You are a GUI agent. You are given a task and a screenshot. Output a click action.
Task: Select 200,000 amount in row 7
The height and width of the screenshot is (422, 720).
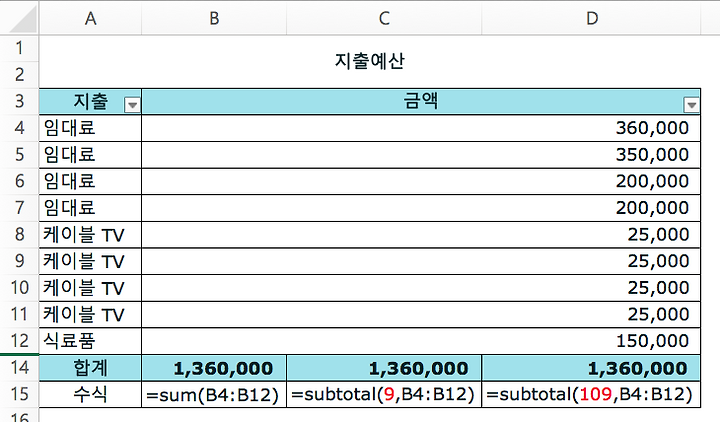click(421, 208)
